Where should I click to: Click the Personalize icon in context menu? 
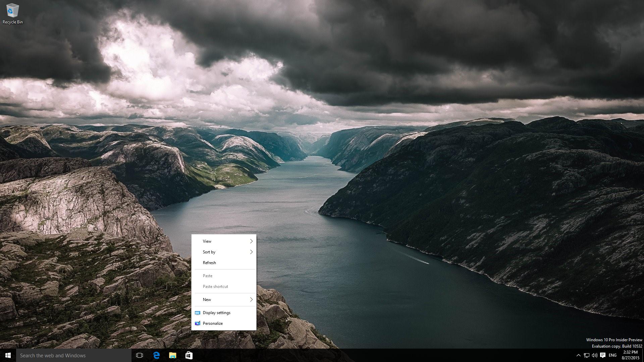[x=198, y=323]
